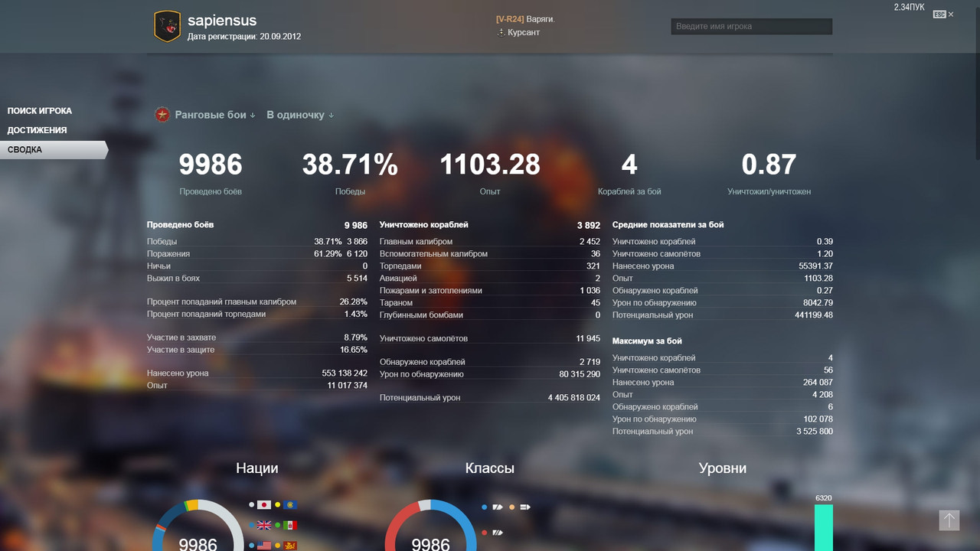Click the maximum damage value 264 087
The width and height of the screenshot is (980, 551).
point(818,383)
